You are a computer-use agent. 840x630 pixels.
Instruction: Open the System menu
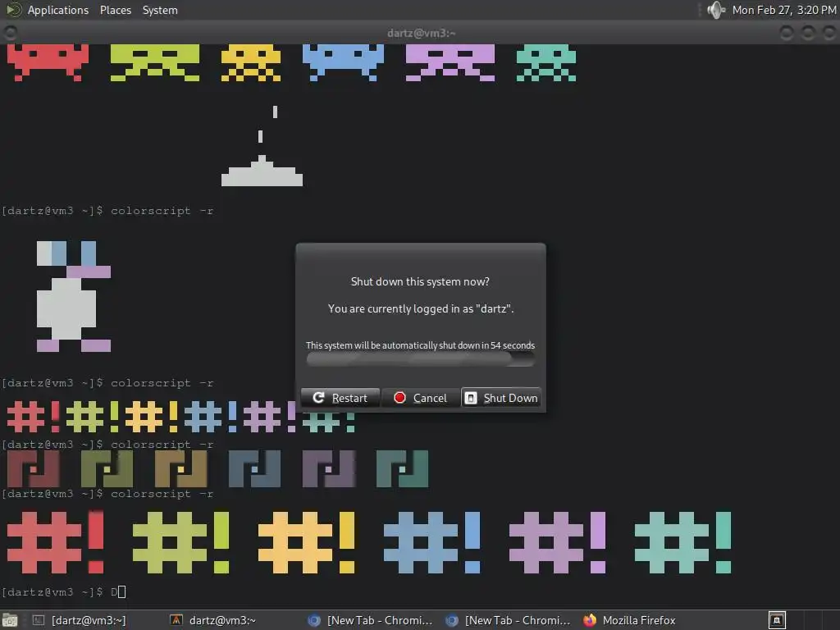[x=160, y=10]
